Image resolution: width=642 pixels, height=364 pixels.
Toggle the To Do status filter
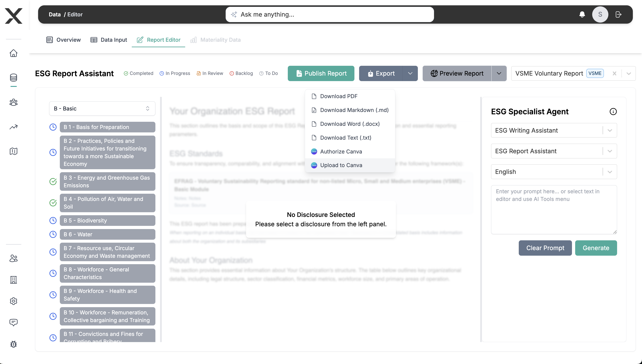click(269, 73)
